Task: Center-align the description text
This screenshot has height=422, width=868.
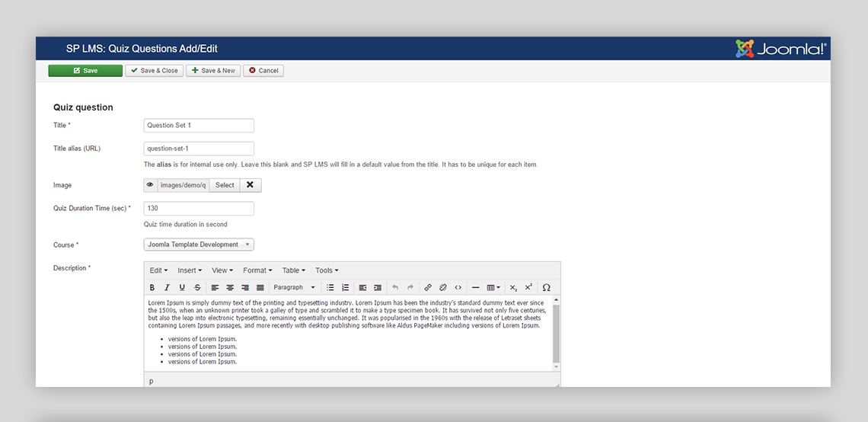Action: (230, 288)
